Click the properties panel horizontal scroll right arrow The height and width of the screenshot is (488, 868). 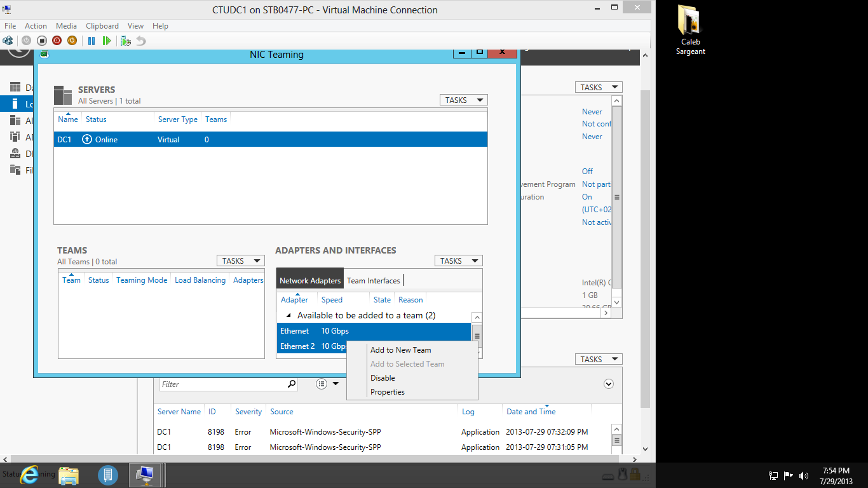(x=606, y=313)
